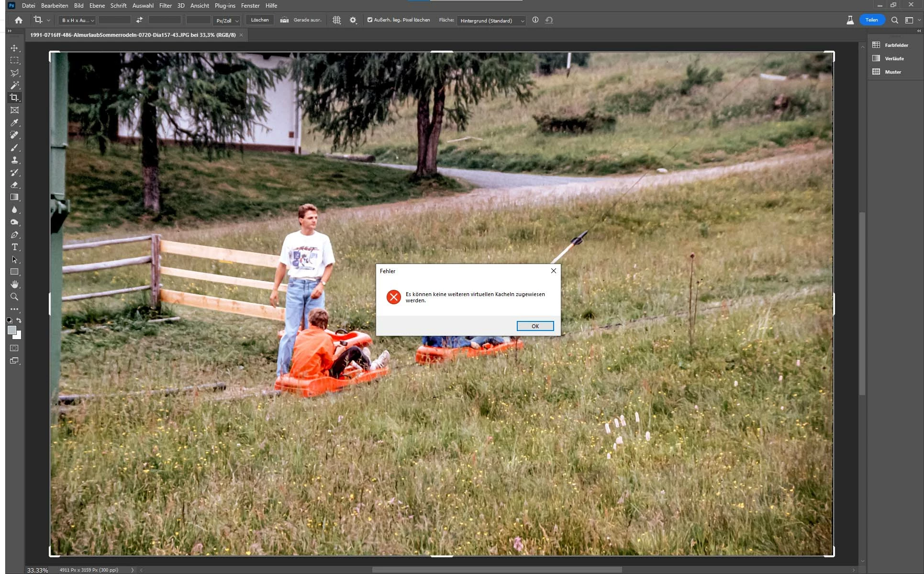The height and width of the screenshot is (574, 924).
Task: Click the swap width and height arrows
Action: pyautogui.click(x=139, y=20)
